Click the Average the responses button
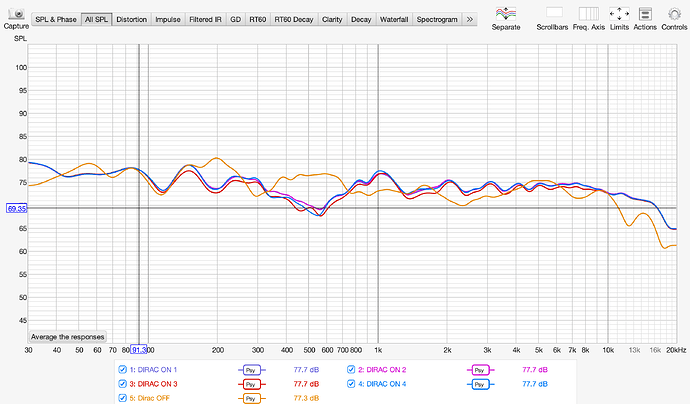Screen dimensions: 690x404 click(67, 337)
